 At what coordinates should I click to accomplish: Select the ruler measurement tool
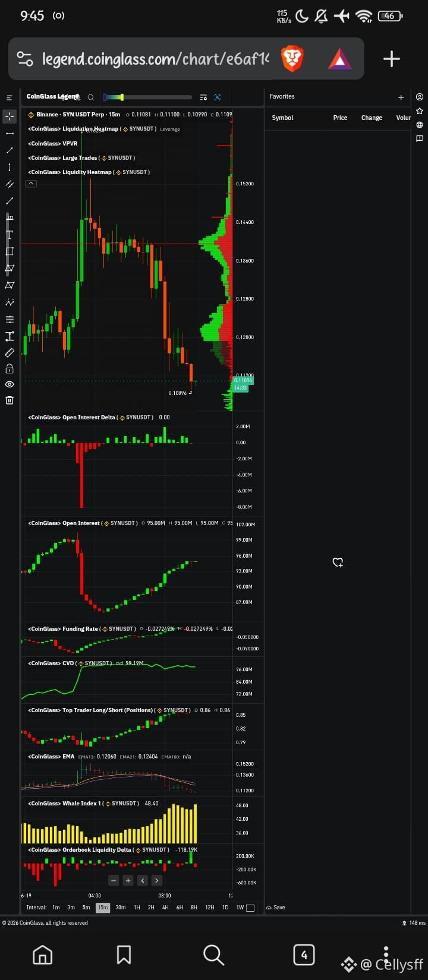click(10, 353)
